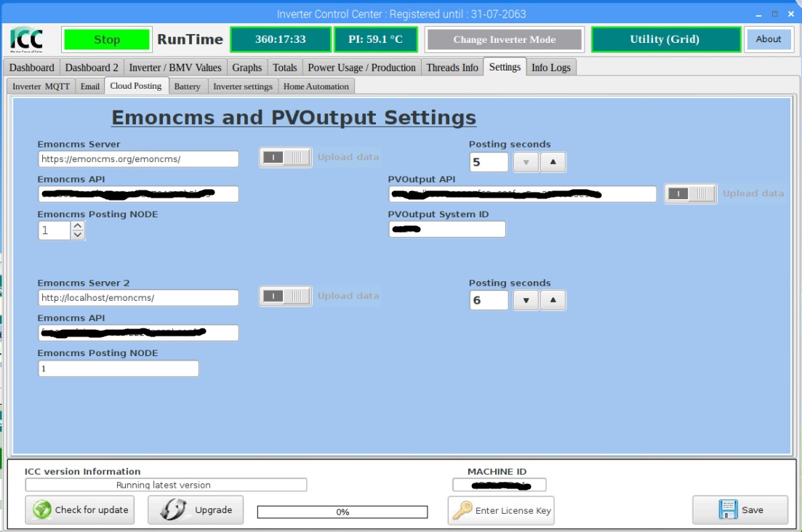Screen dimensions: 802x532
Task: Click the Emoncms Server URL field
Action: 138,159
